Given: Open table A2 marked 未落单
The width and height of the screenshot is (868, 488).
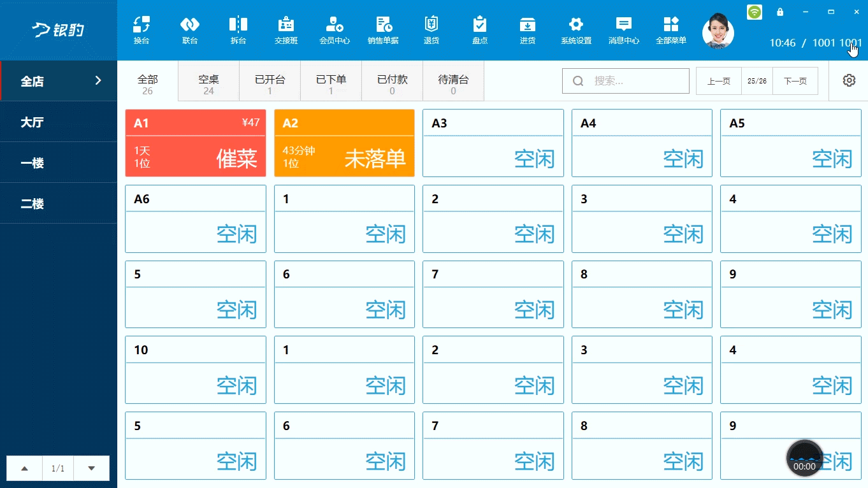Looking at the screenshot, I should click(x=344, y=143).
